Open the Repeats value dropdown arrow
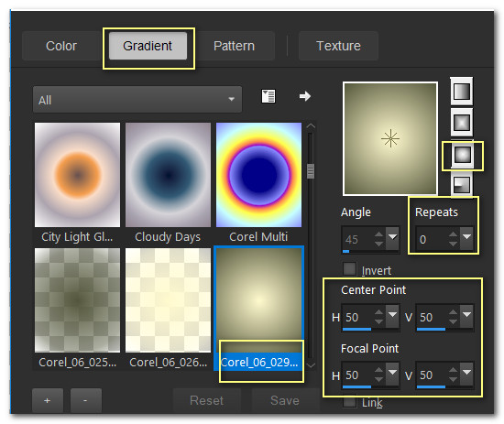The width and height of the screenshot is (504, 424). coord(466,238)
